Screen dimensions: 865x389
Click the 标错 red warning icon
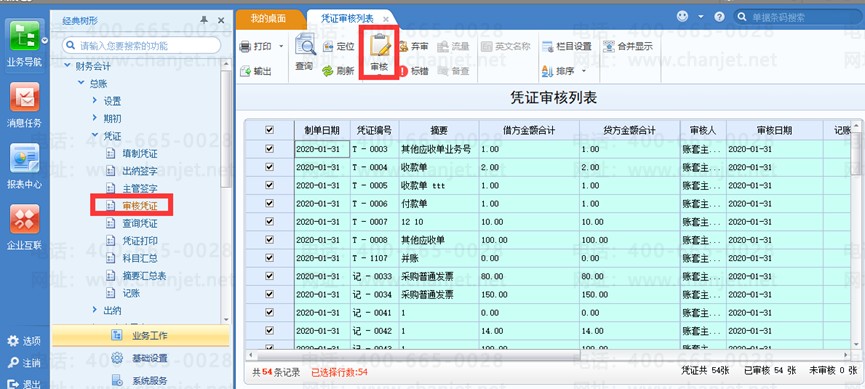(x=403, y=71)
